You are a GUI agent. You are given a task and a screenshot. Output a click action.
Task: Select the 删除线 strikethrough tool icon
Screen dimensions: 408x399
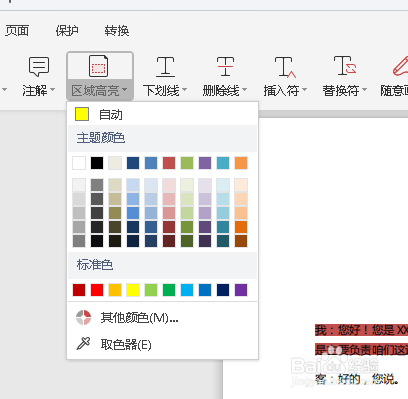coord(225,66)
